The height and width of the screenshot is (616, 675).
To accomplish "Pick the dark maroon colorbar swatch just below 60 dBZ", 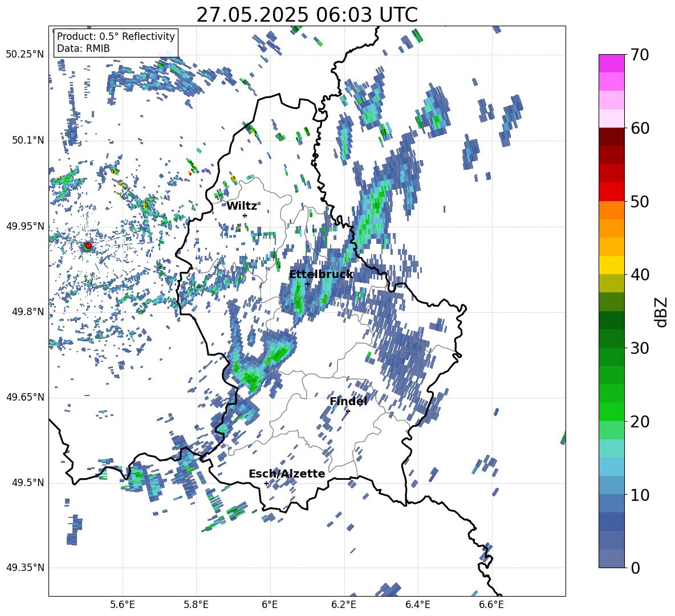I will [x=611, y=137].
